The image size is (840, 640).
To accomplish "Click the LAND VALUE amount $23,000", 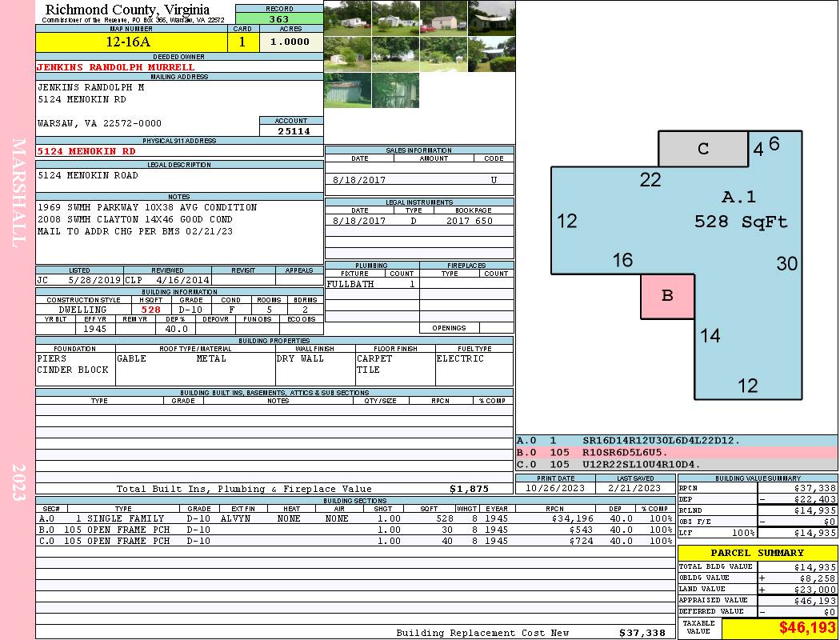I will point(815,590).
